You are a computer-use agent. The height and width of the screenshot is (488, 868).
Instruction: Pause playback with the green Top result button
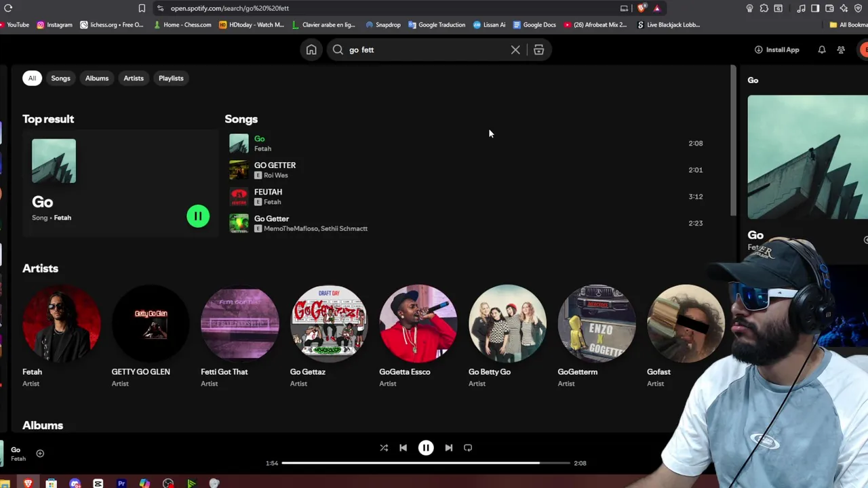click(x=198, y=216)
